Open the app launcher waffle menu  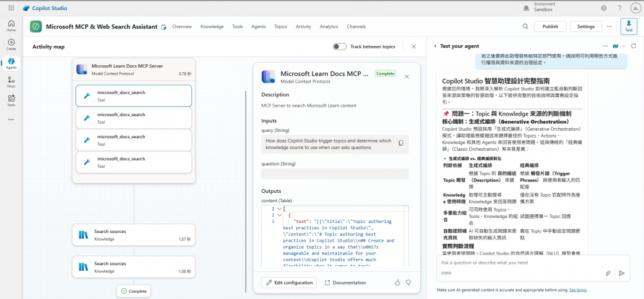[x=11, y=8]
